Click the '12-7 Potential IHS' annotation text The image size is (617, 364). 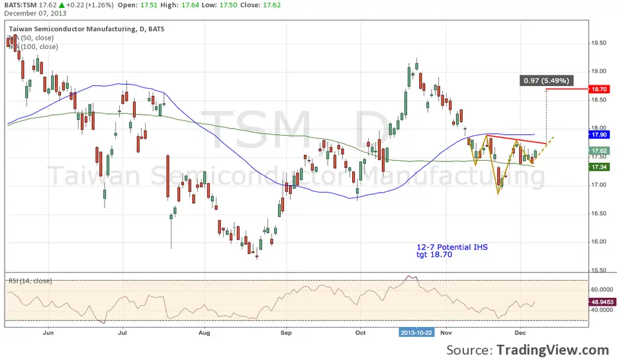coord(452,247)
